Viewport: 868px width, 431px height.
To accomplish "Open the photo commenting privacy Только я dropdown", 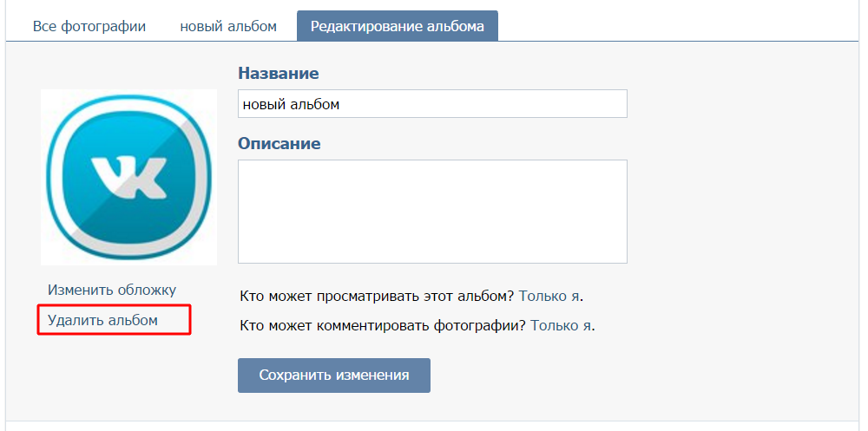I will 561,325.
